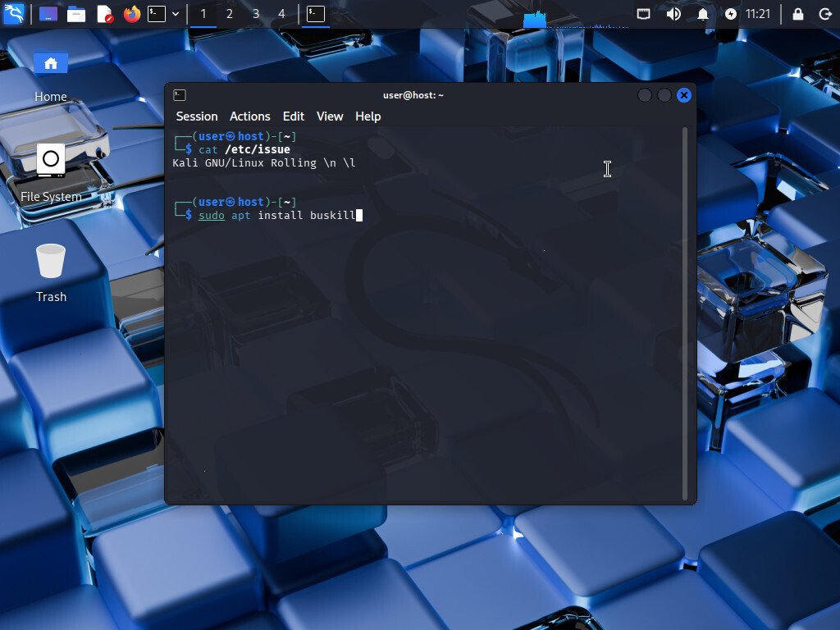Switch to workspace 3 in the panel
840x630 pixels.
coord(255,14)
